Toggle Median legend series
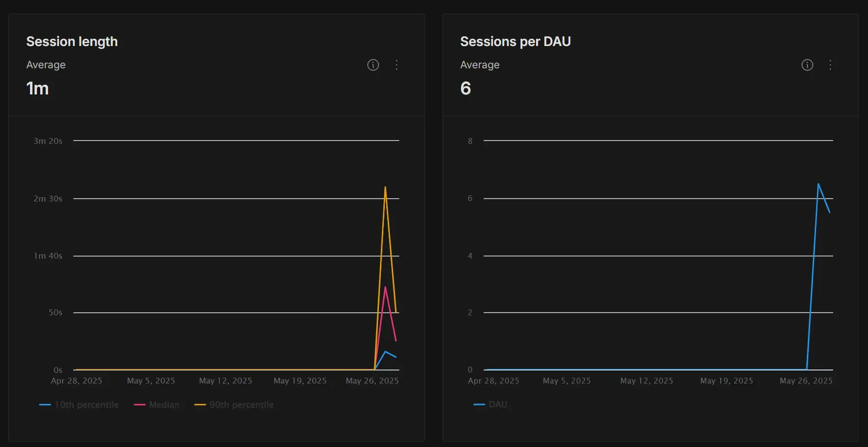This screenshot has height=447, width=868. coord(157,405)
